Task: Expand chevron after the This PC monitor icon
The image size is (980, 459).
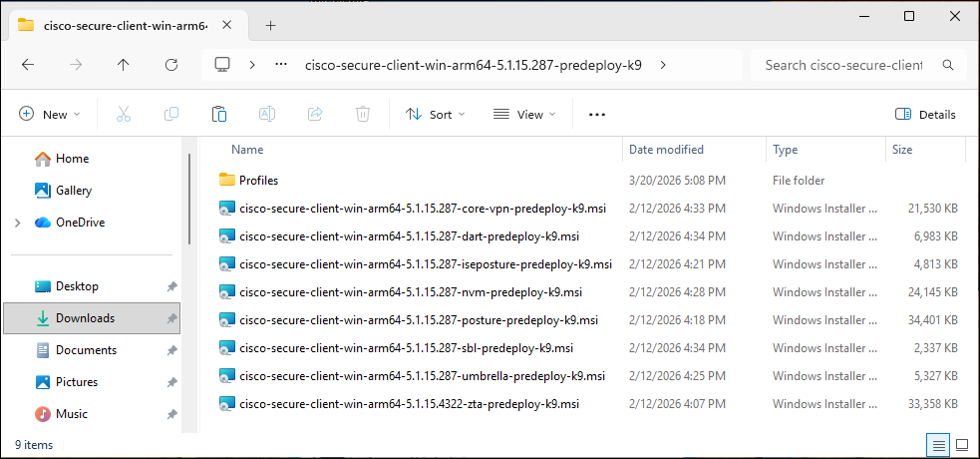Action: point(252,65)
